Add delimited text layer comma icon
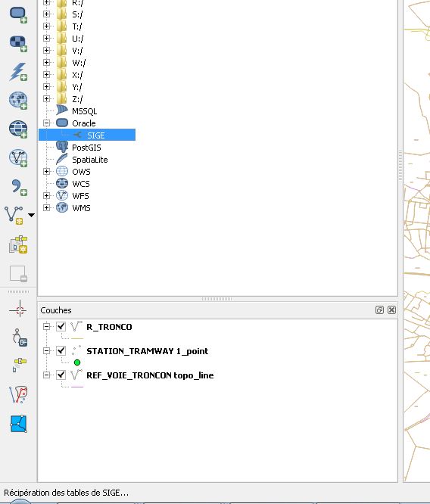The height and width of the screenshot is (504, 430). point(18,187)
